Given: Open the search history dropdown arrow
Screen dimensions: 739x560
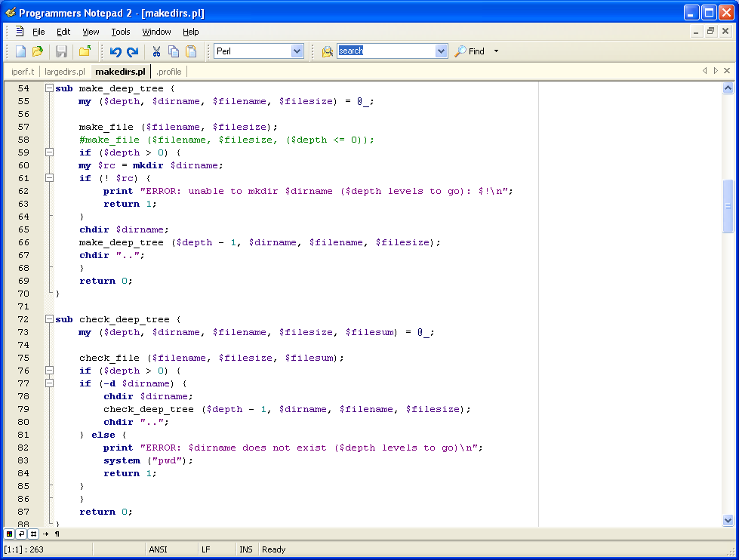Looking at the screenshot, I should tap(441, 51).
